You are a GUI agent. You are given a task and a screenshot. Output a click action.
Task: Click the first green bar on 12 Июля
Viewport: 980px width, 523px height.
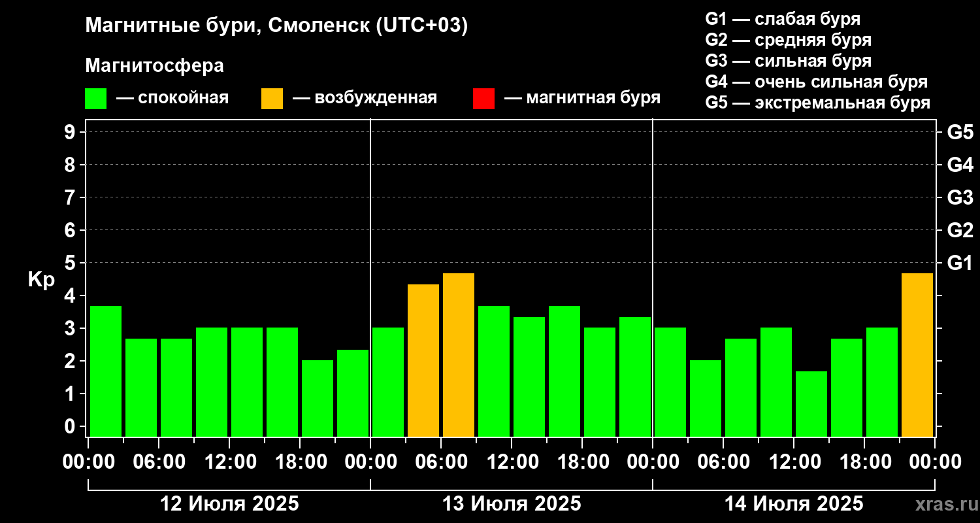(106, 371)
